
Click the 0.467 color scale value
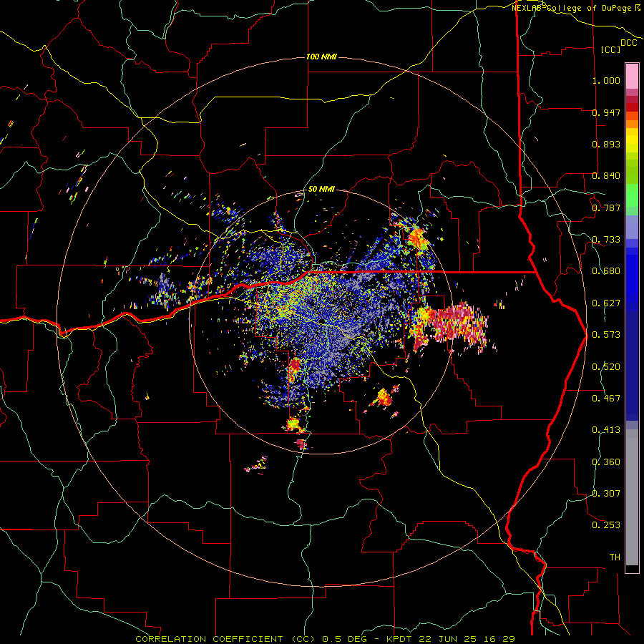click(606, 399)
